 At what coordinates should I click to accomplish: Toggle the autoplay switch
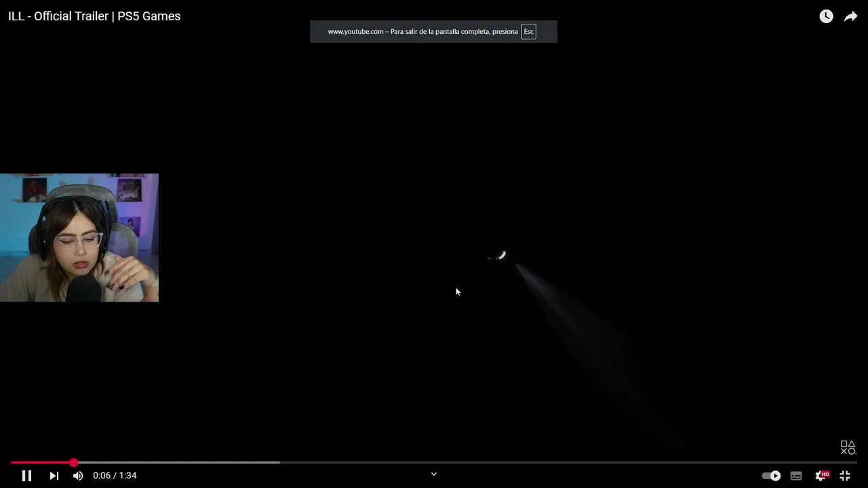point(771,476)
